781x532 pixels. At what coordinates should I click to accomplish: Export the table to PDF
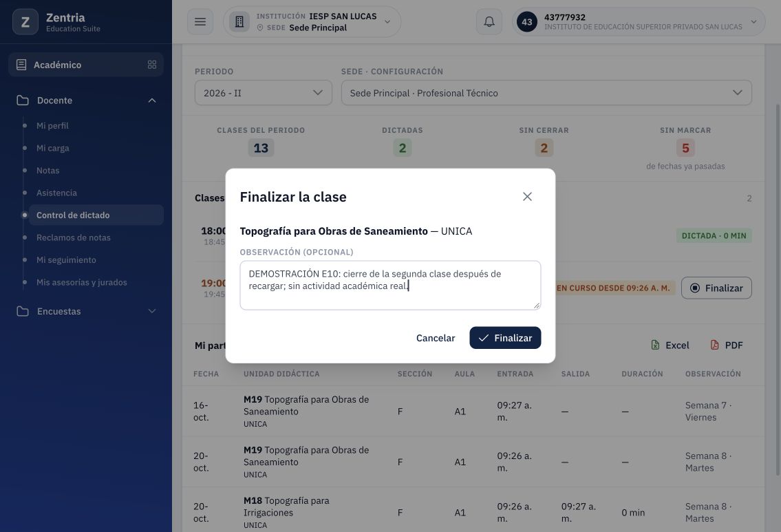[726, 345]
